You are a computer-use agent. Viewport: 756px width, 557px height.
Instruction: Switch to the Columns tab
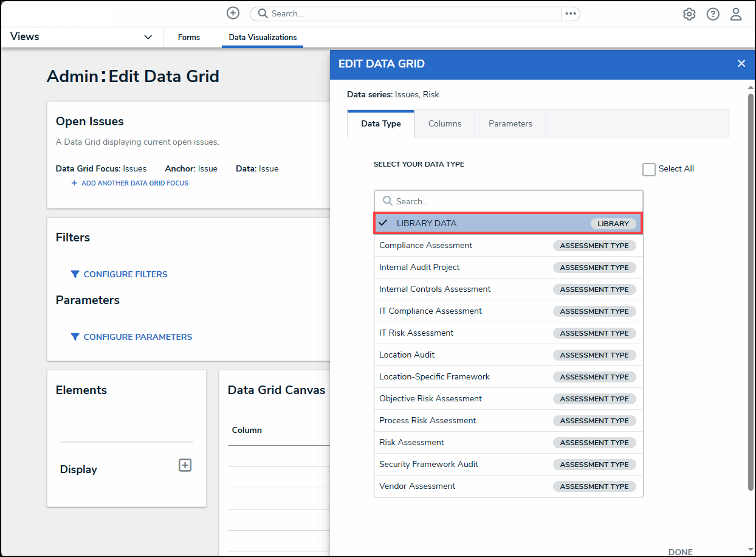[444, 123]
